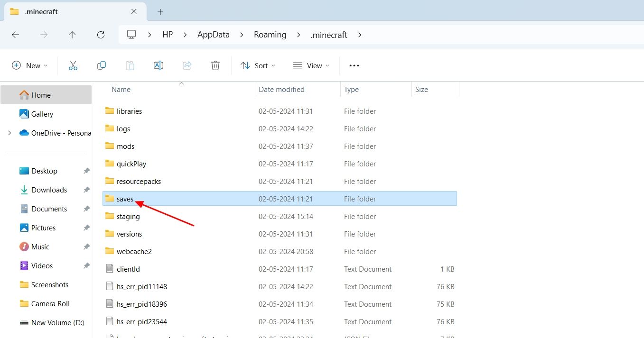This screenshot has height=338, width=644.
Task: Click the Copy icon in toolbar
Action: (101, 66)
